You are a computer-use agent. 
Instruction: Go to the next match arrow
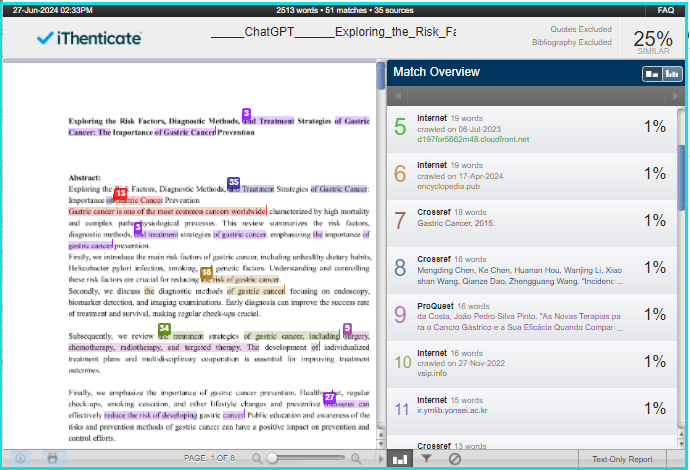pyautogui.click(x=675, y=96)
